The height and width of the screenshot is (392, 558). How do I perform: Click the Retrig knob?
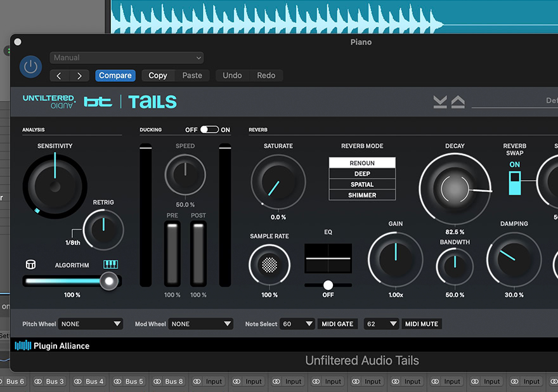(103, 230)
